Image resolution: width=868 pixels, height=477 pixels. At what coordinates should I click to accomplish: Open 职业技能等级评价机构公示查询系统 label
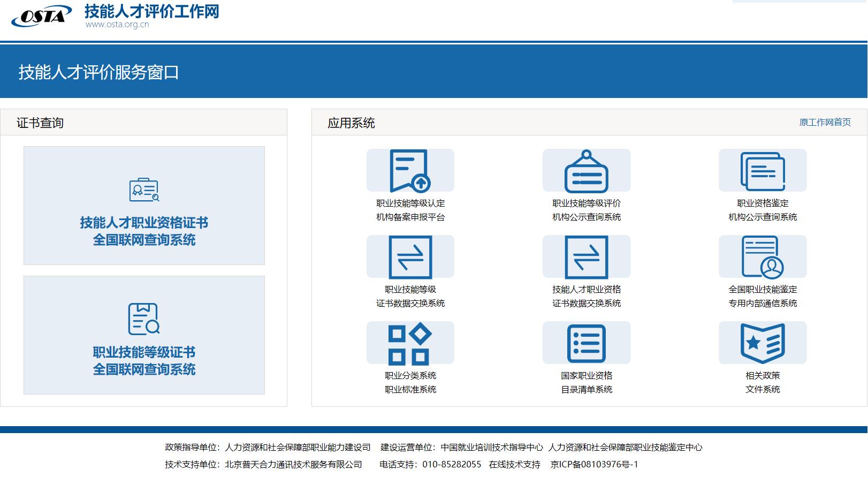(587, 210)
